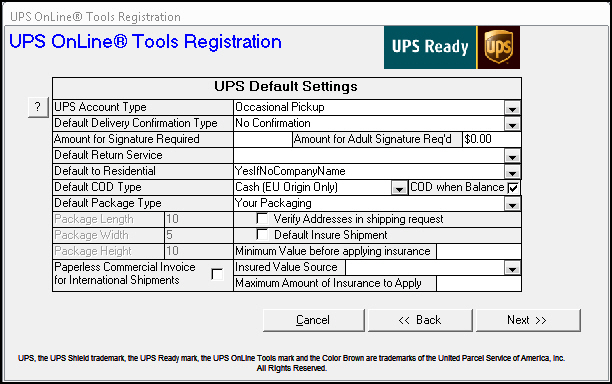612x384 pixels.
Task: Click Maximum Amount of Insurance to Apply field
Action: [x=479, y=283]
